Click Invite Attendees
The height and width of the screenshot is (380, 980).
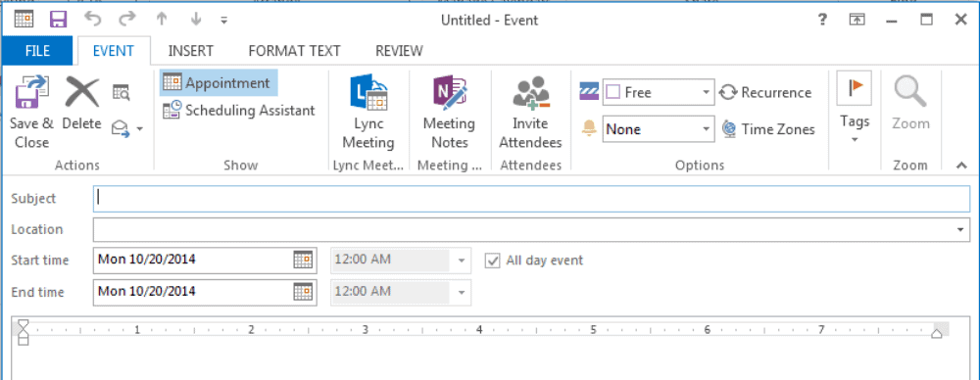click(530, 114)
